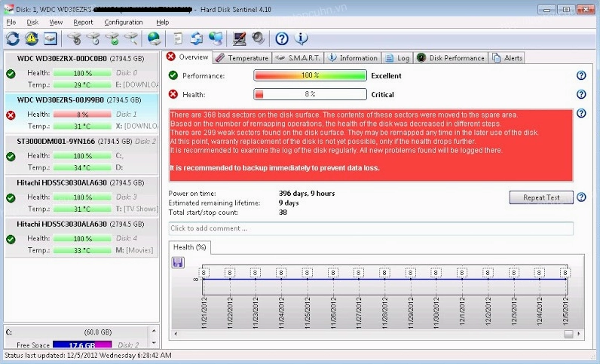Viewport: 600px width, 364px height.
Task: Select the Overview tab
Action: 188,57
